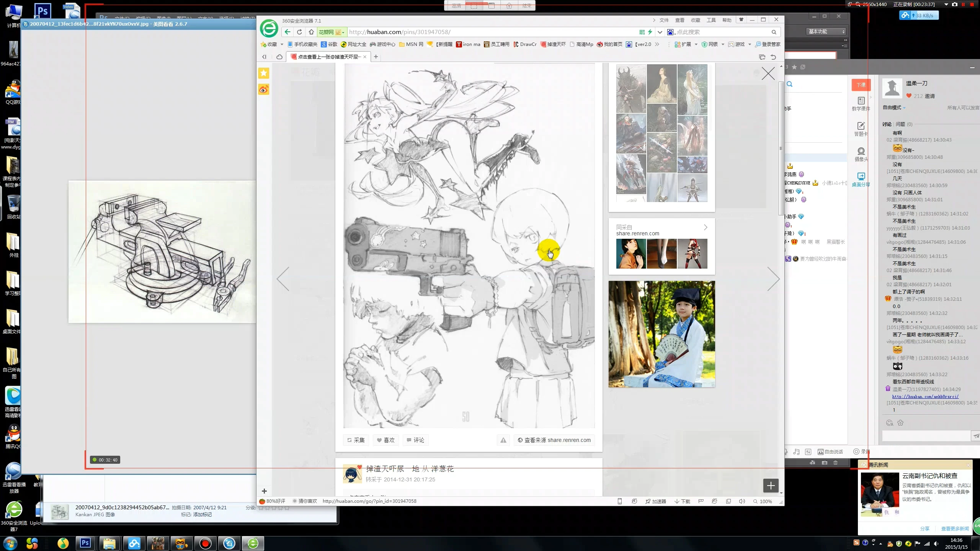Show more bookmarks with the double chevron
980x551 pixels.
click(657, 44)
